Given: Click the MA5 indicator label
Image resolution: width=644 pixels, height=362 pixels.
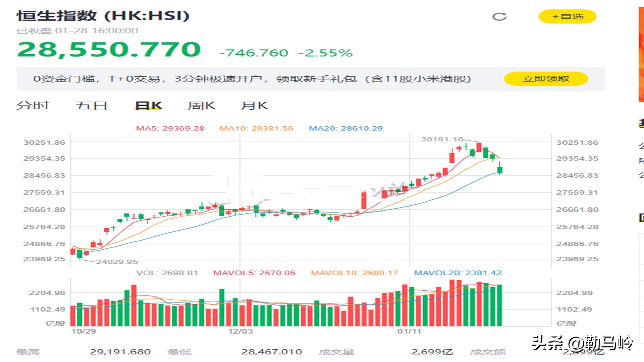Looking at the screenshot, I should pos(170,128).
